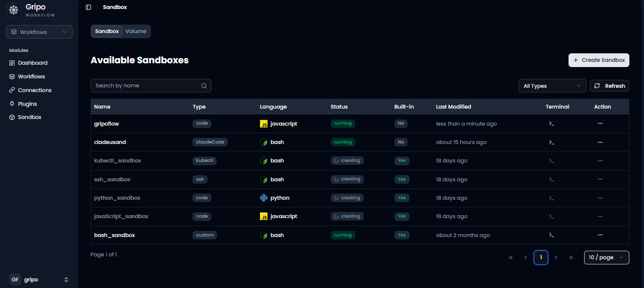The image size is (644, 288).
Task: Open Dashboard in sidebar
Action: tap(33, 63)
